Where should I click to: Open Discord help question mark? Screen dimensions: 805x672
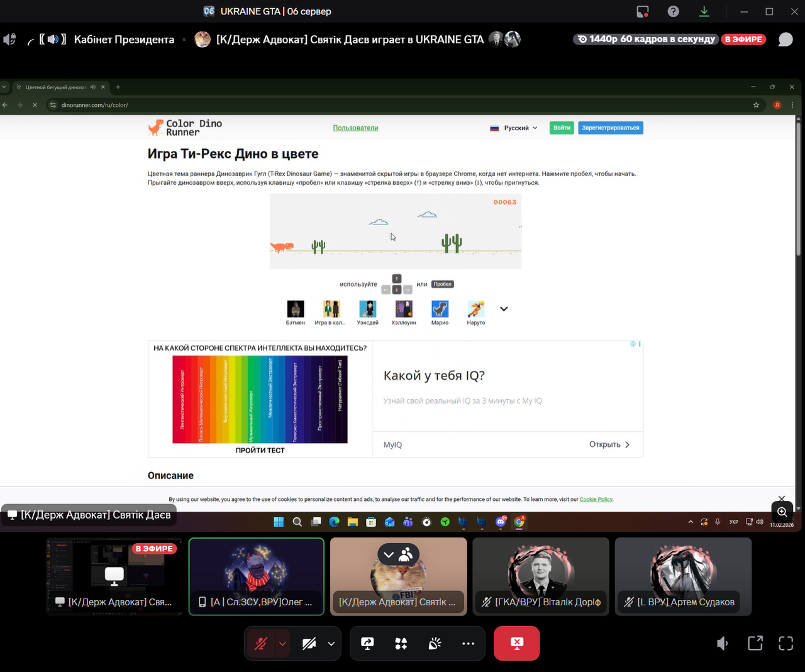pos(673,11)
